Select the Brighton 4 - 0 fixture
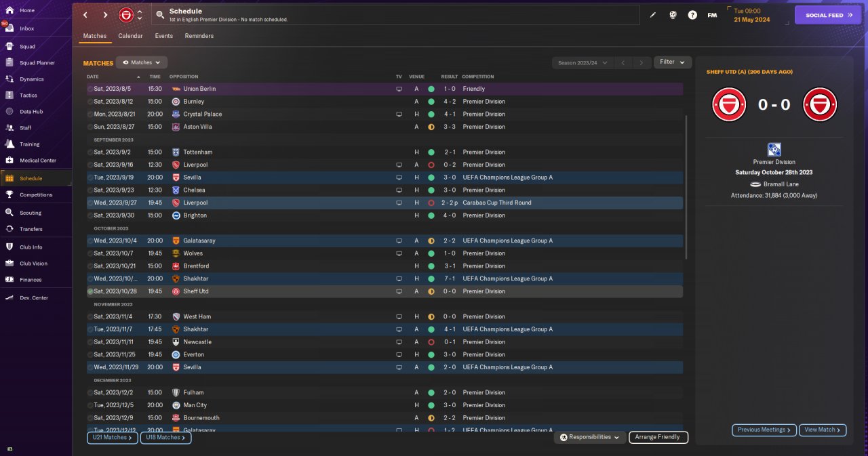 tap(384, 215)
